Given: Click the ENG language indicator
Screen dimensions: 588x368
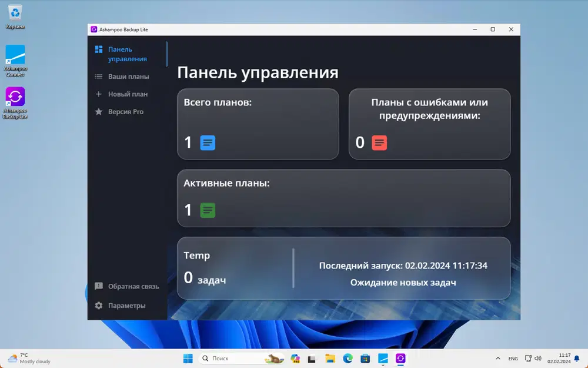Looking at the screenshot, I should (513, 359).
